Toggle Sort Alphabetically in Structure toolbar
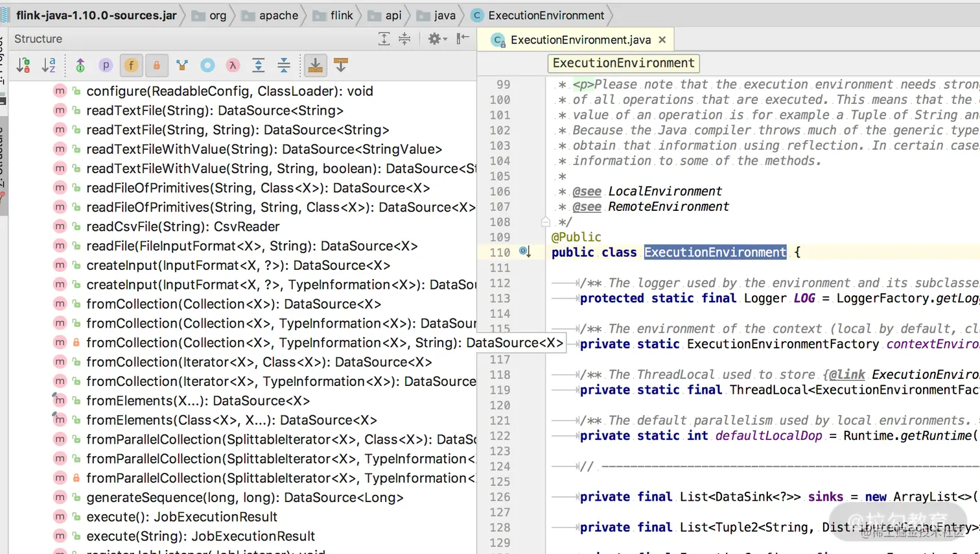Viewport: 980px width, 554px height. (x=49, y=65)
